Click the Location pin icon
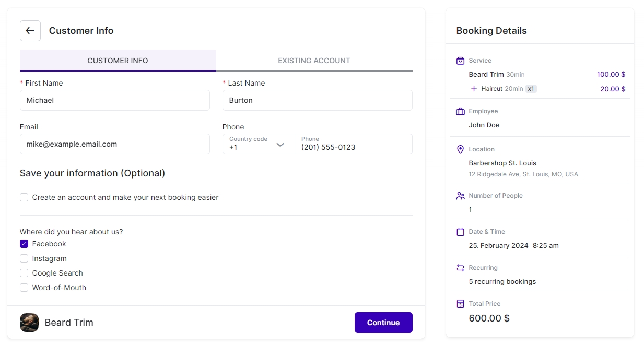 (x=460, y=149)
